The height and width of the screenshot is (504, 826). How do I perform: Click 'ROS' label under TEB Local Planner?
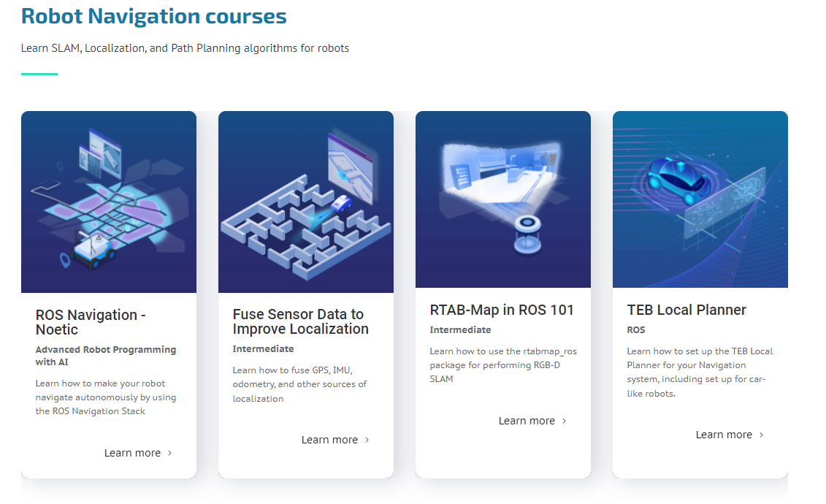click(636, 329)
